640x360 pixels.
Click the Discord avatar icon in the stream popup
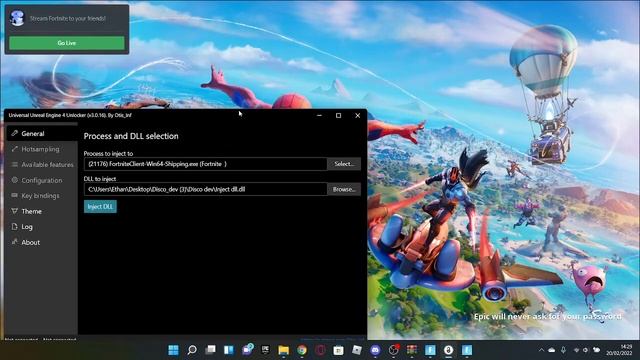pyautogui.click(x=17, y=18)
